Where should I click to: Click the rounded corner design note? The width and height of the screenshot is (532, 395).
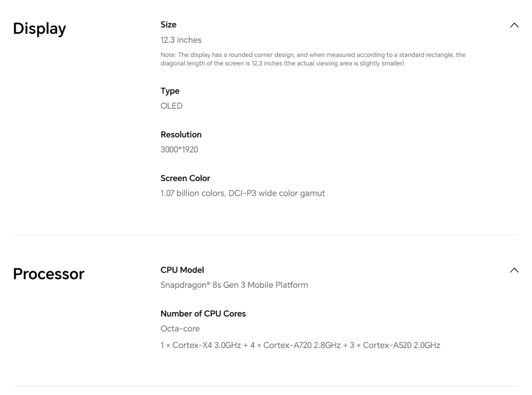coord(313,58)
